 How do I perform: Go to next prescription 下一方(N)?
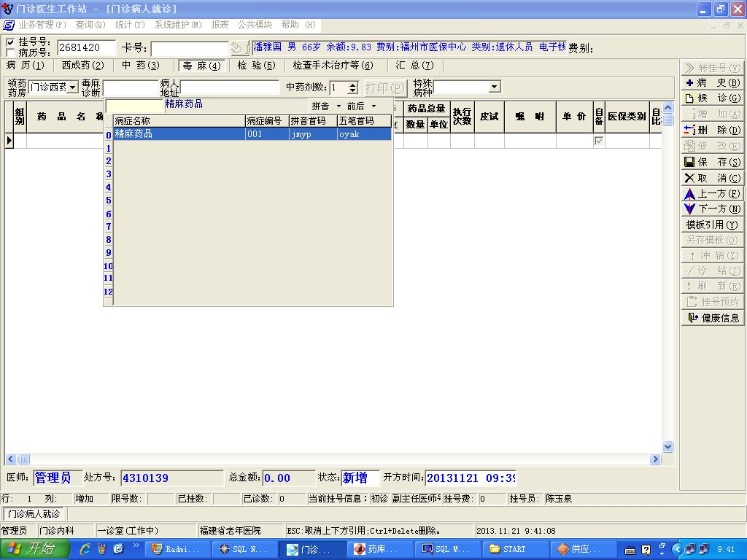(x=713, y=209)
